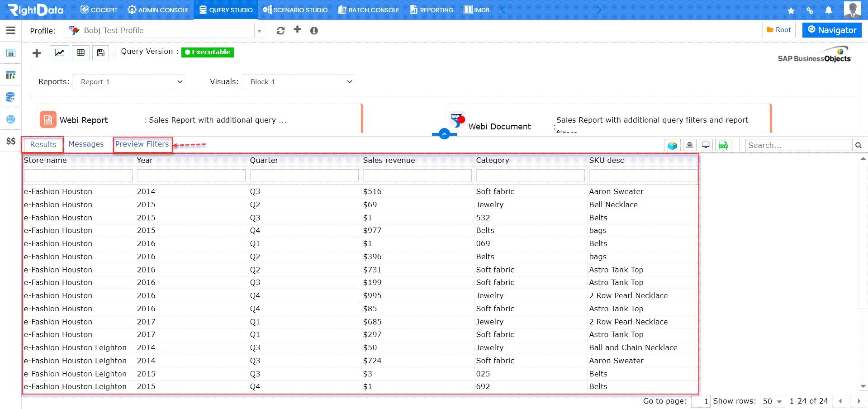Click the Navigator button

pos(831,30)
